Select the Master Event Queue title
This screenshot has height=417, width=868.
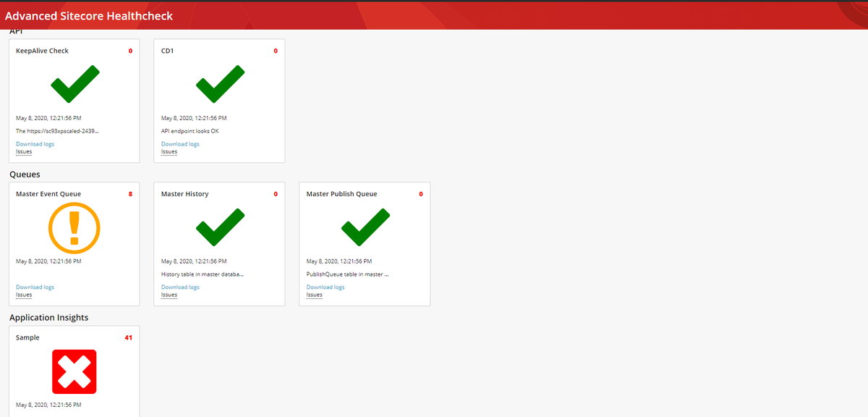click(x=48, y=194)
